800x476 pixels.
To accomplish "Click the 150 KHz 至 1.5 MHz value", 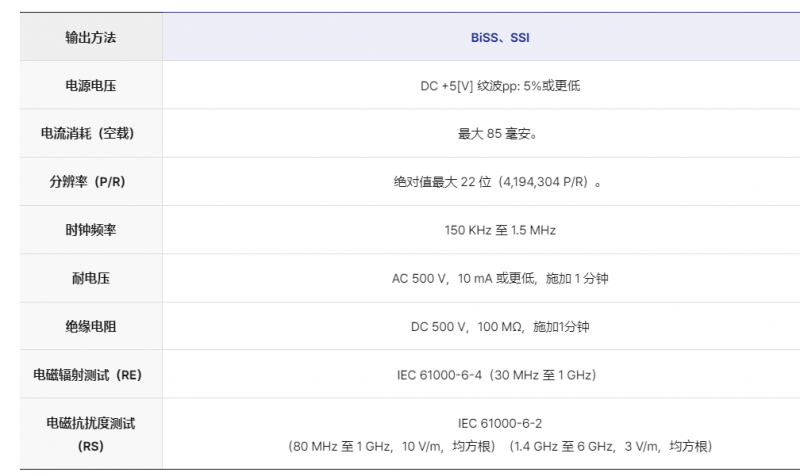I will (500, 230).
